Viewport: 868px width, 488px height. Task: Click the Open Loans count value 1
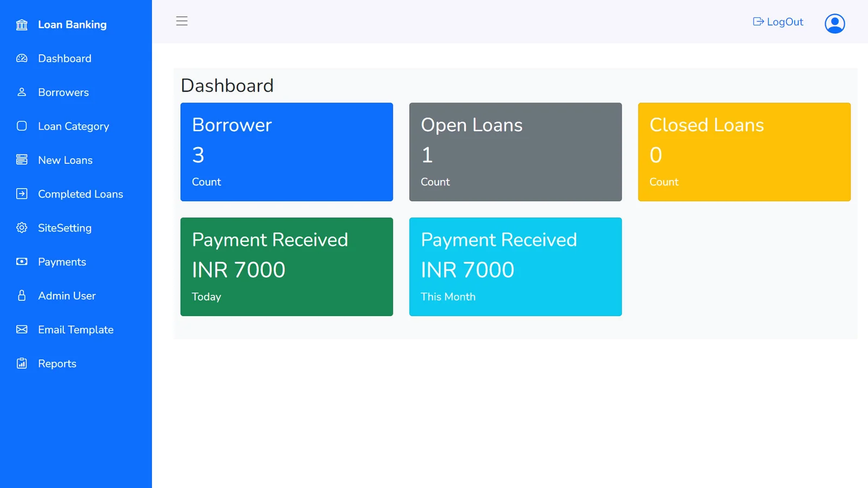427,155
